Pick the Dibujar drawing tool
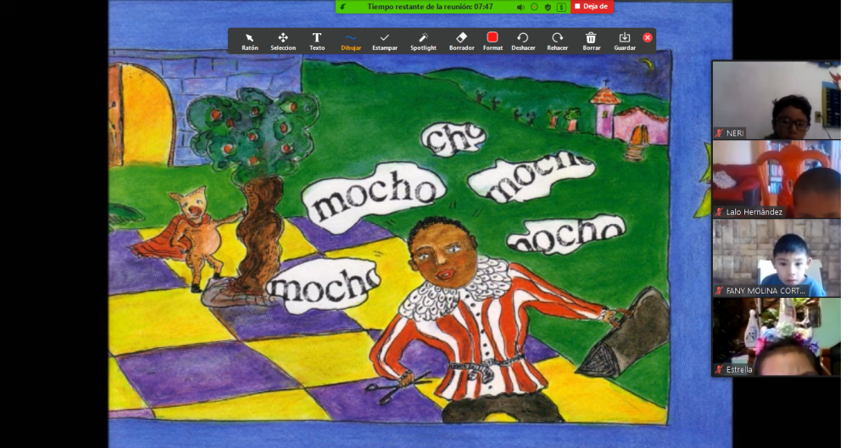The width and height of the screenshot is (868, 448). pyautogui.click(x=351, y=41)
